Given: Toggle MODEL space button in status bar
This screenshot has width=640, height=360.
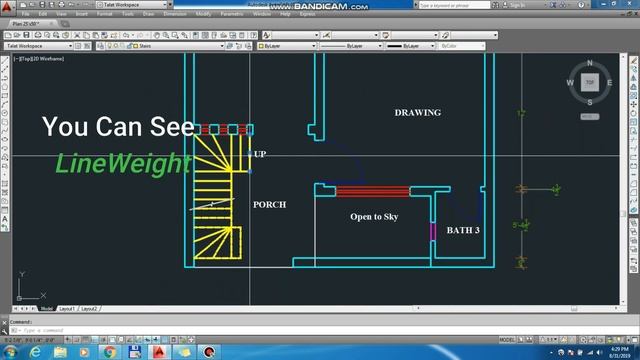Looking at the screenshot, I should [x=507, y=340].
